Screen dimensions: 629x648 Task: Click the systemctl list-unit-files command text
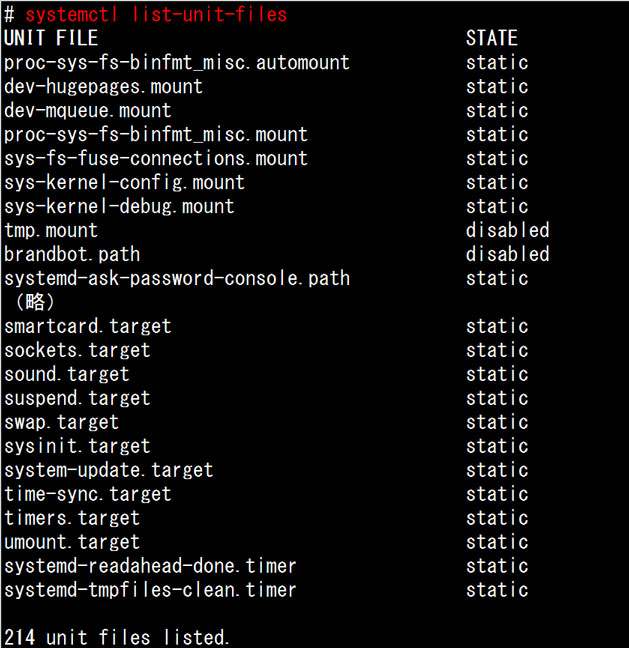(156, 14)
